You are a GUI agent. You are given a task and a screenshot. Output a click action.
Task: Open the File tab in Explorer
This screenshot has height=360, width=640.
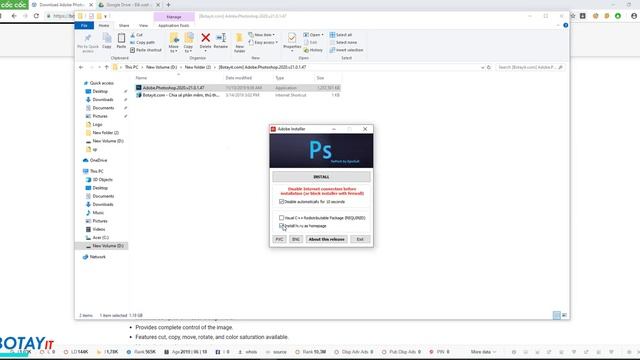click(84, 25)
